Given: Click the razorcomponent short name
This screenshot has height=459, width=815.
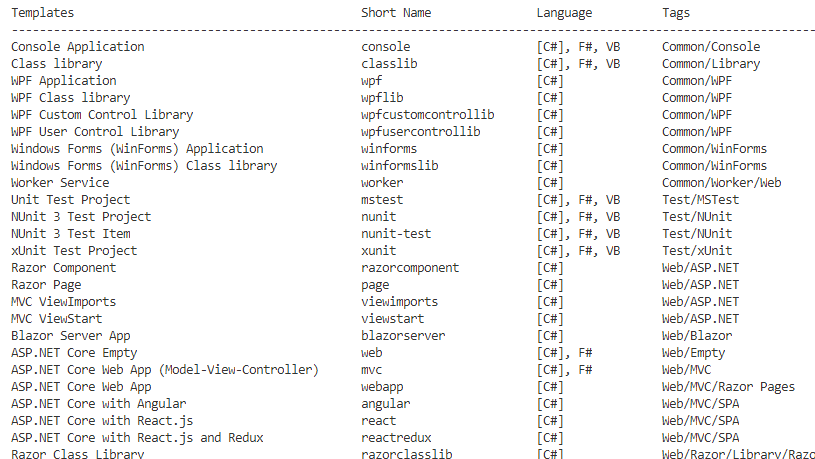Looking at the screenshot, I should point(410,268).
